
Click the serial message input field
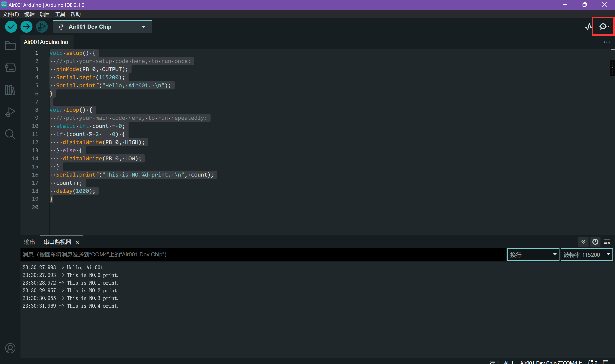[x=262, y=255]
